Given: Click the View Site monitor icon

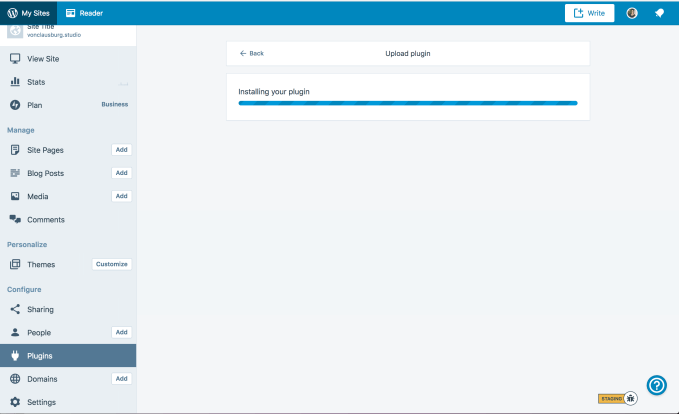Looking at the screenshot, I should pos(15,58).
